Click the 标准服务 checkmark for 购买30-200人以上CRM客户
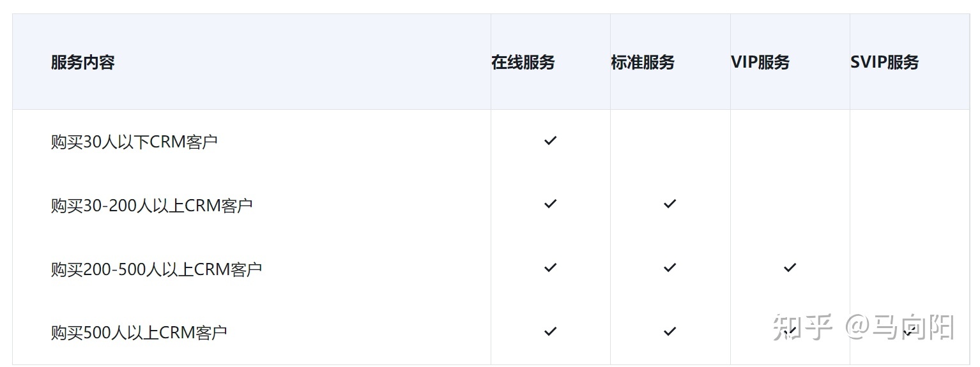The image size is (980, 367). click(670, 204)
